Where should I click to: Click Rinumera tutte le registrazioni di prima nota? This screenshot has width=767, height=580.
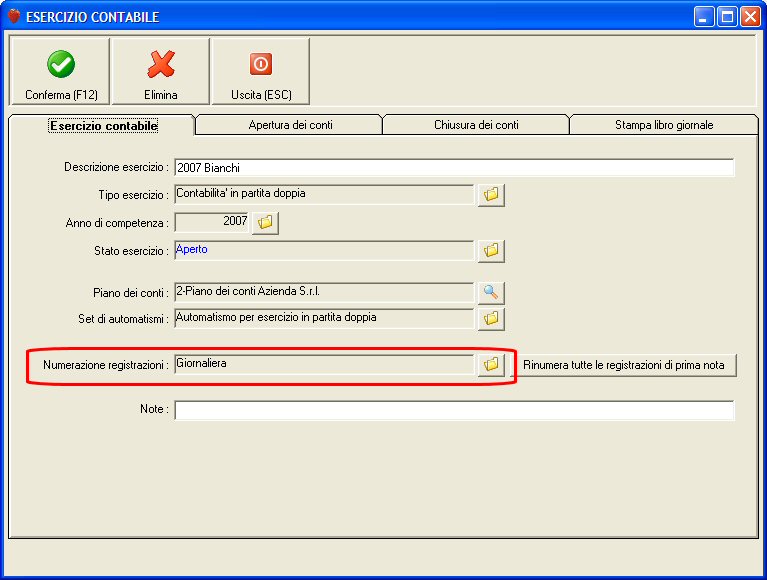coord(623,365)
